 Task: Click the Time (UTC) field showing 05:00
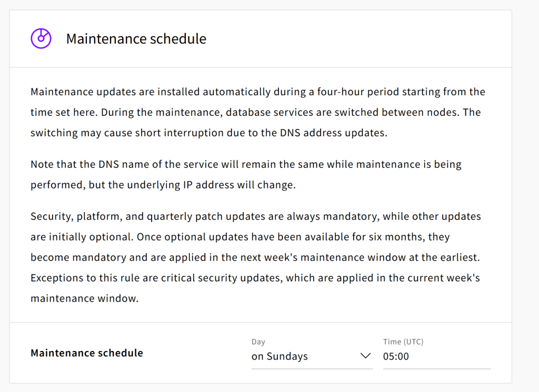click(x=437, y=356)
